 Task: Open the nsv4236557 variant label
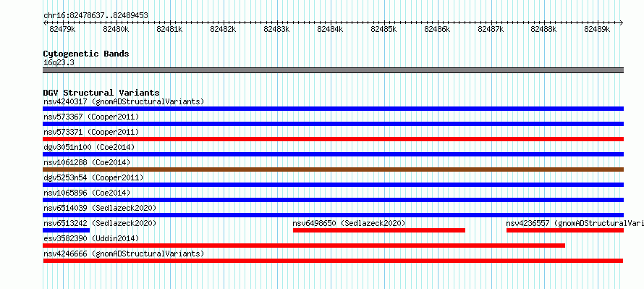pos(575,223)
